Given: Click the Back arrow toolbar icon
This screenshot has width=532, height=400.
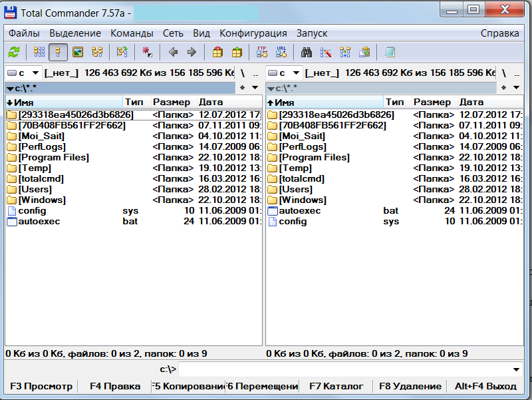Looking at the screenshot, I should click(x=174, y=52).
